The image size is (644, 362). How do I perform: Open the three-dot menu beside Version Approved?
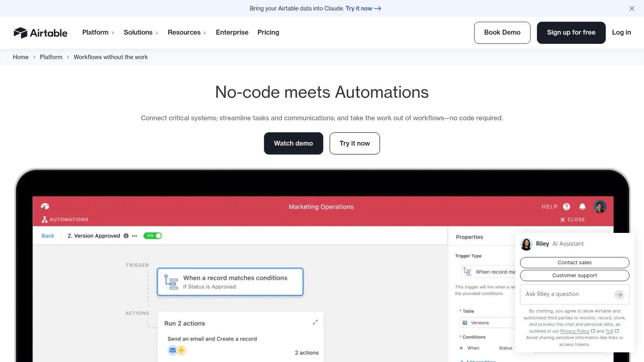pyautogui.click(x=134, y=236)
